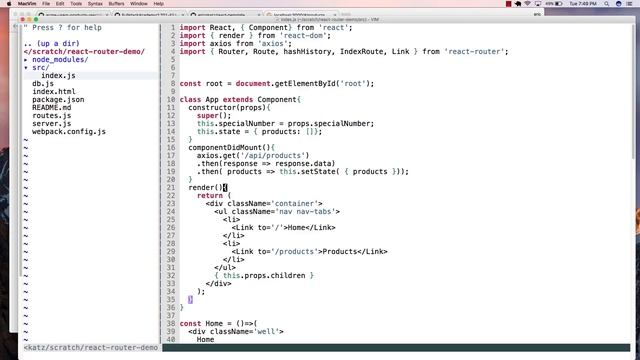Select the node_modules/ folder name
The image size is (640, 360).
point(60,60)
